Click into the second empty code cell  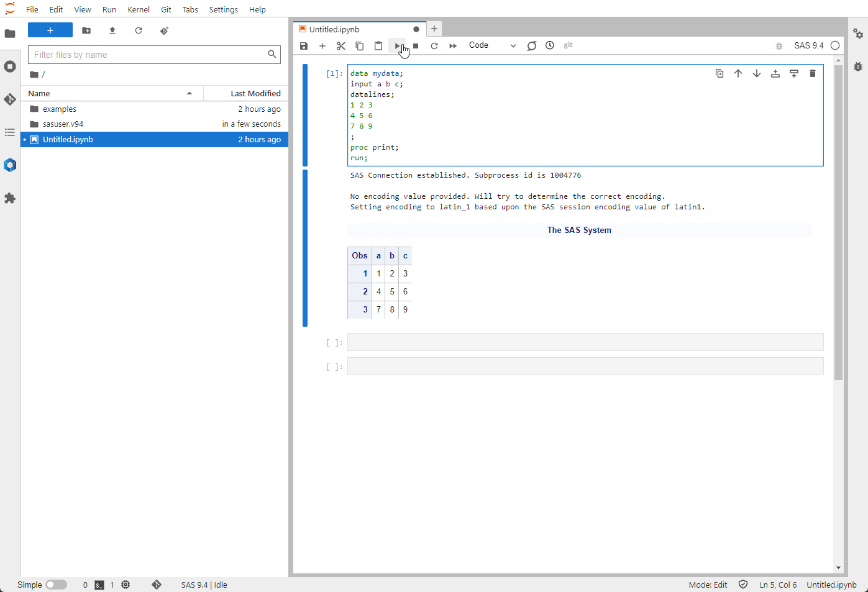585,367
